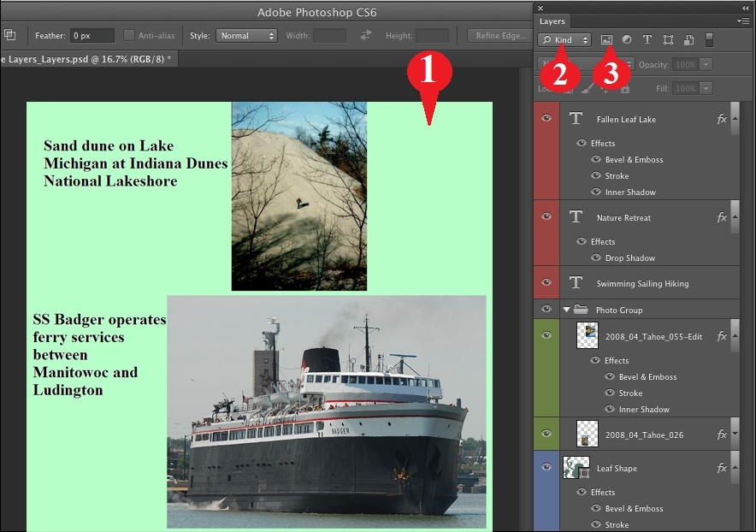Open the Layers panel flyout menu
756x532 pixels.
tap(742, 21)
